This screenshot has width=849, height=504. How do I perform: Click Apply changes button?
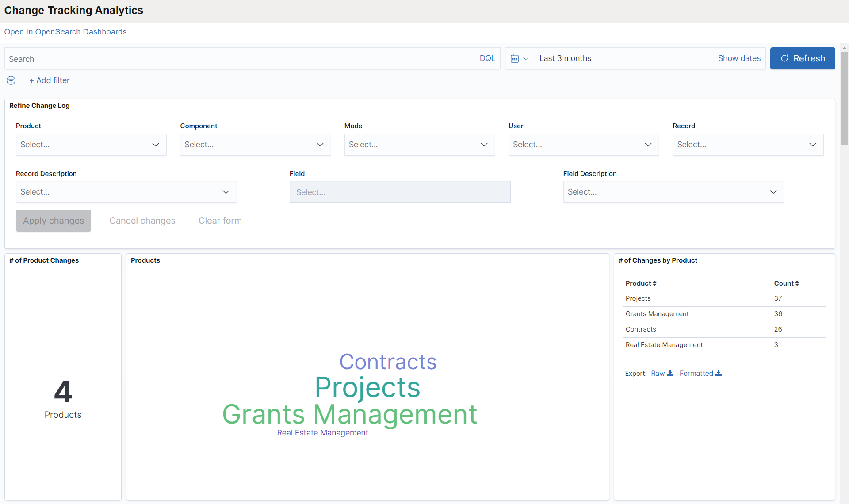54,220
